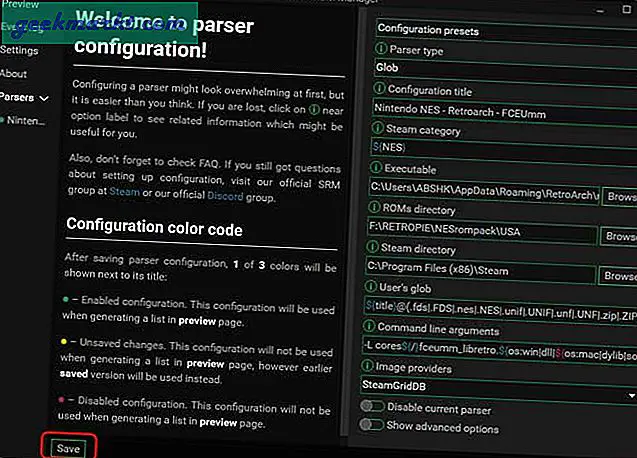Click info icon for Command line arguments

point(381,327)
